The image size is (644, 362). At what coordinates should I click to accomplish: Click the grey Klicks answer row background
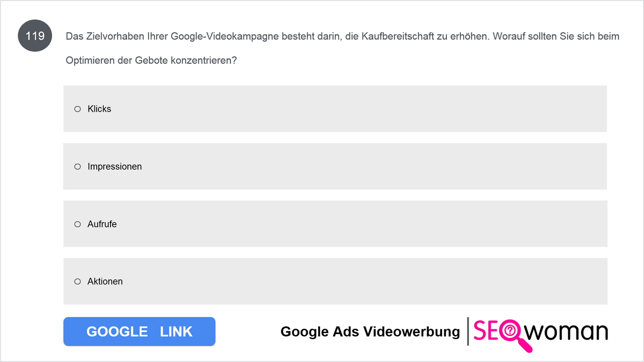coord(335,109)
